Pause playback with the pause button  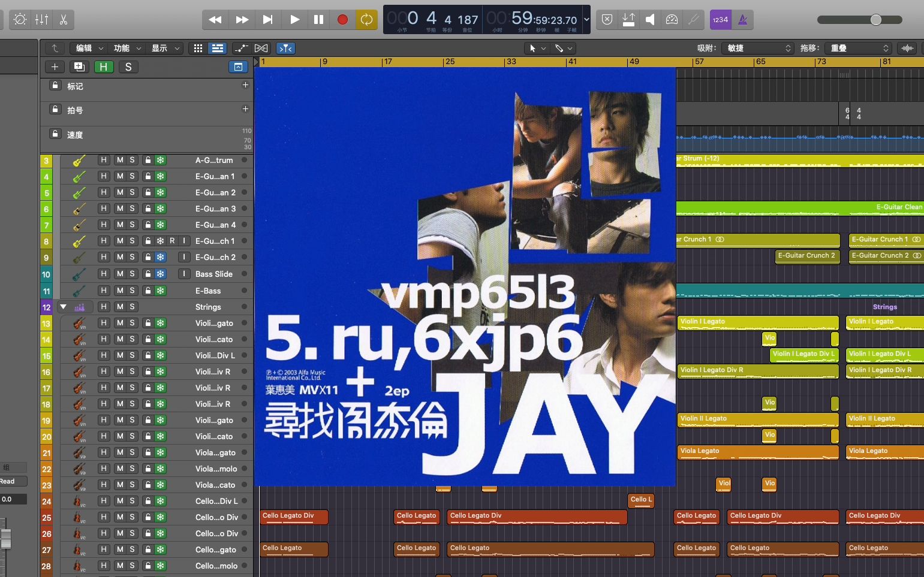click(318, 19)
